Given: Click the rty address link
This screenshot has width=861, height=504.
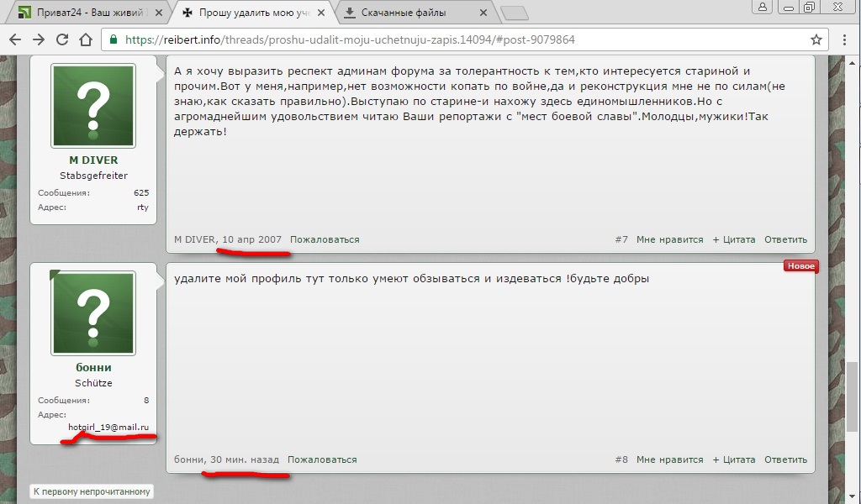Looking at the screenshot, I should point(143,207).
